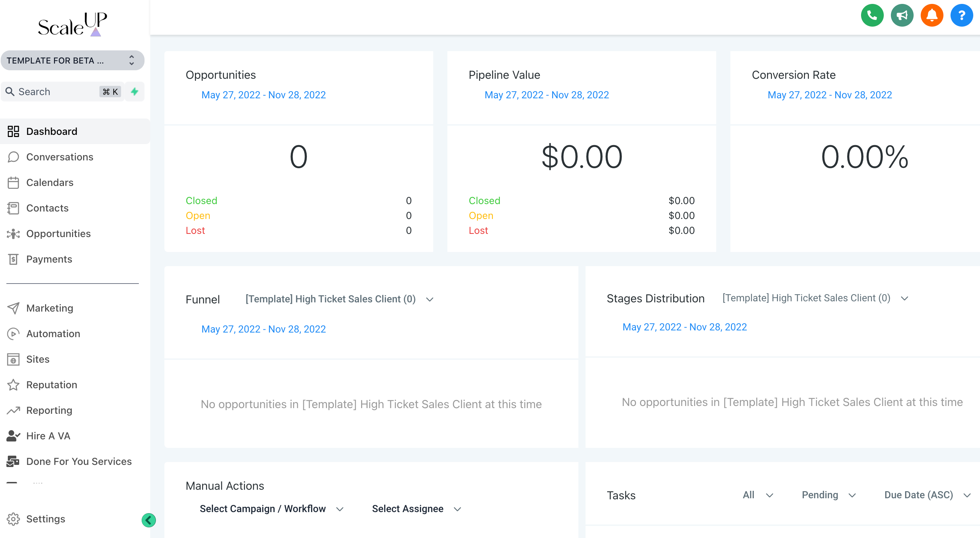Open Done For You Services
This screenshot has height=538, width=980.
tap(75, 461)
